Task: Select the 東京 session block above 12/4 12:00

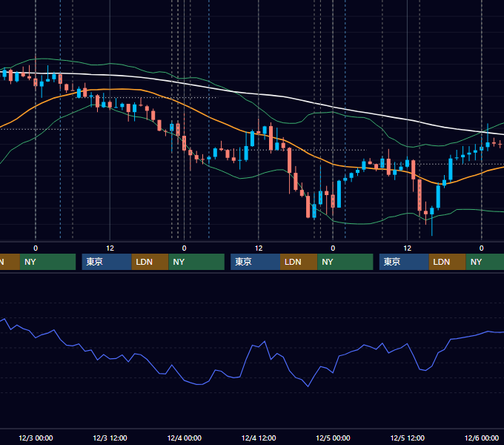Action: (255, 262)
